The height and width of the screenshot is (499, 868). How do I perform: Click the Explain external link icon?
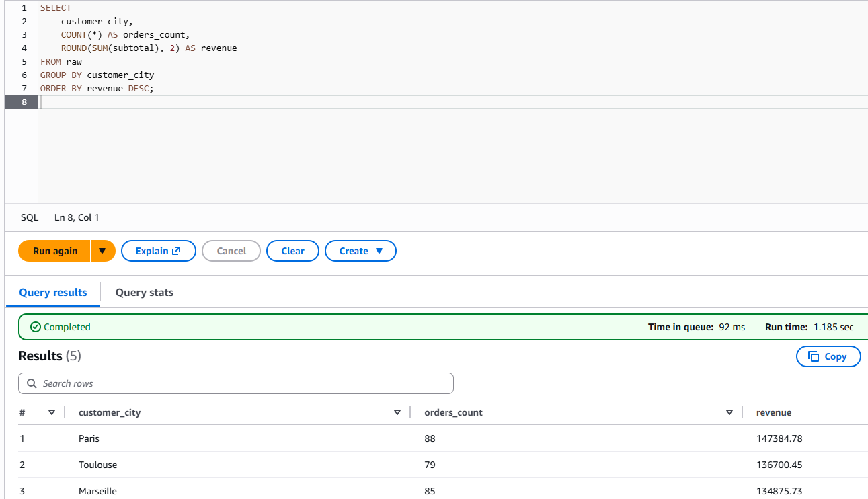tap(176, 251)
